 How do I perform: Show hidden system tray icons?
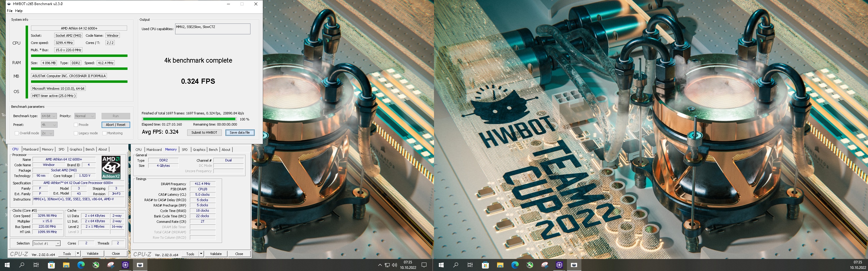tap(380, 265)
